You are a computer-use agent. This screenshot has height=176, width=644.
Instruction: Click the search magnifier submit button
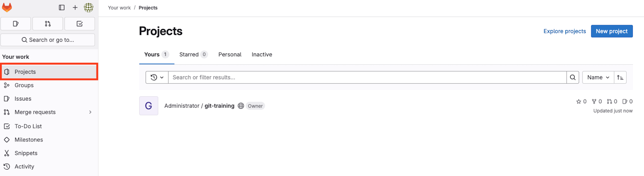click(573, 77)
